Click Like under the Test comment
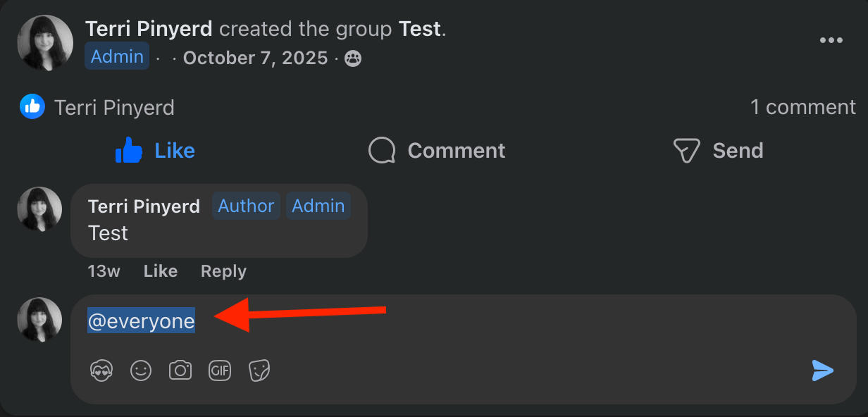 pyautogui.click(x=160, y=271)
